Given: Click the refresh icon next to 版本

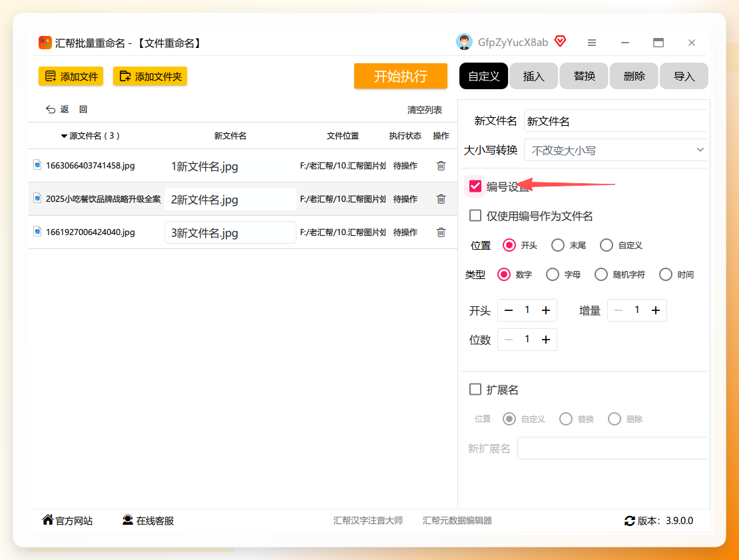Looking at the screenshot, I should coord(630,521).
